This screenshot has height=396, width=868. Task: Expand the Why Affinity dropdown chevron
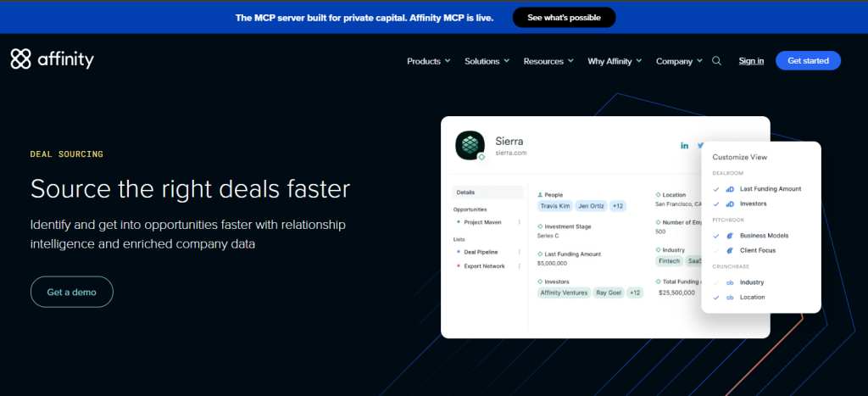click(639, 61)
